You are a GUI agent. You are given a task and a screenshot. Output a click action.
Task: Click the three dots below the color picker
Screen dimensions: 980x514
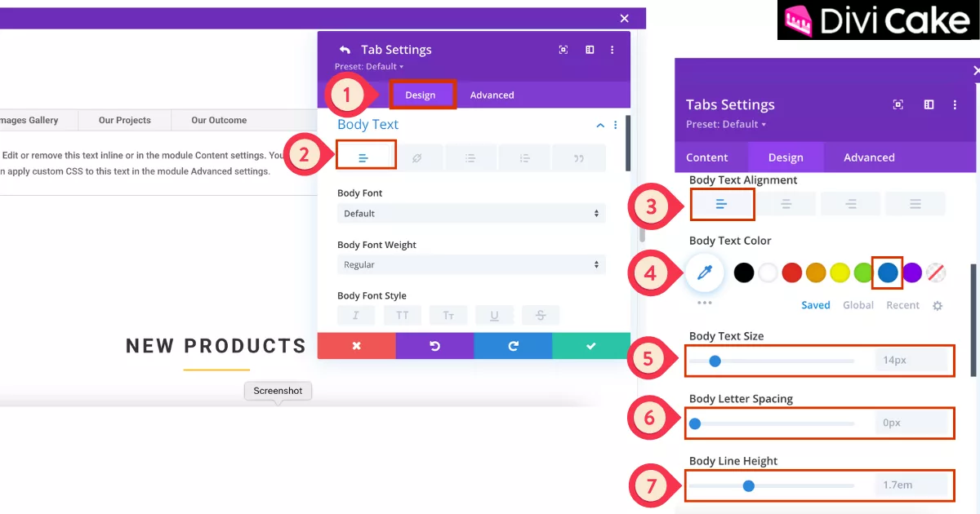tap(705, 303)
